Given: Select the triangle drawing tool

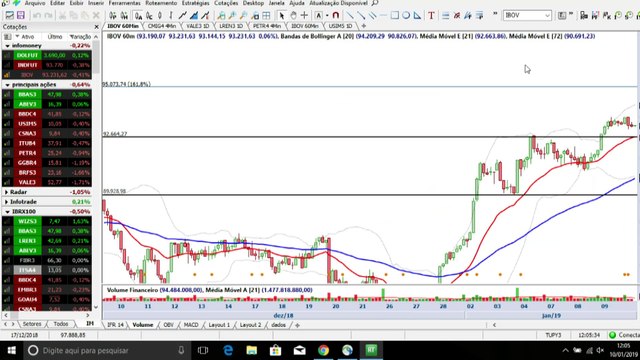Looking at the screenshot, I should 417,16.
